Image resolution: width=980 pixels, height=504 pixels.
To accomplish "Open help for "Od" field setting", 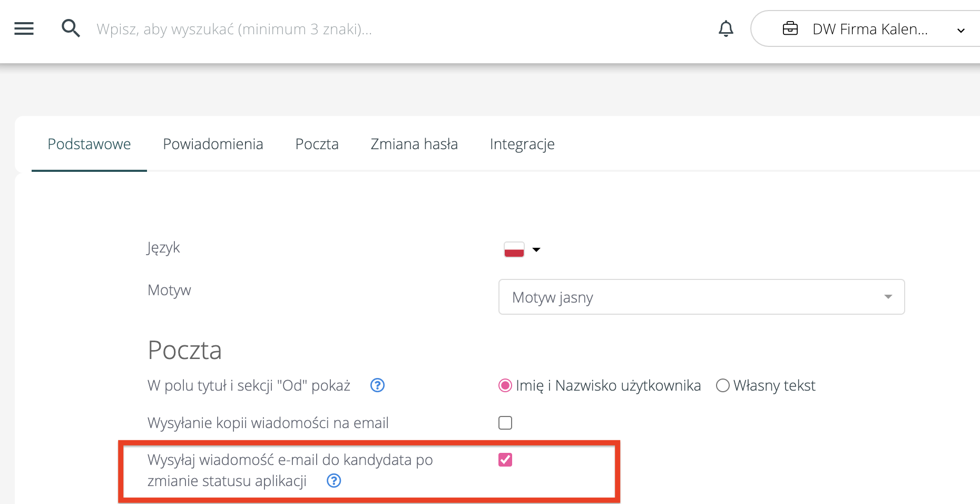I will [x=377, y=385].
